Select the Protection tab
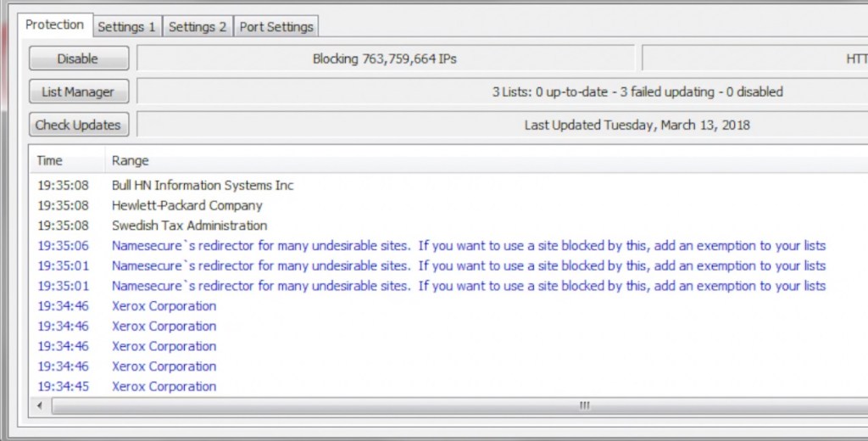The image size is (868, 441). coord(54,25)
